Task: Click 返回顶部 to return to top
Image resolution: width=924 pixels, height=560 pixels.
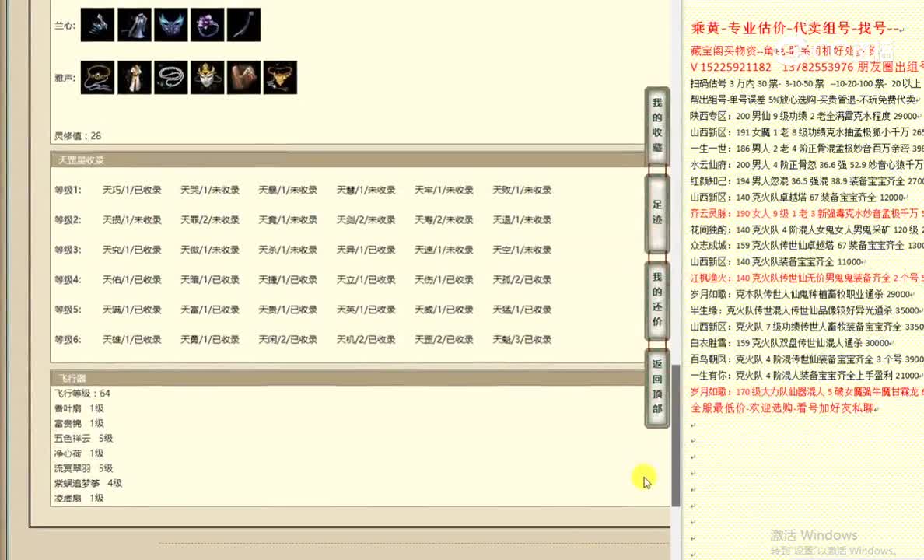Action: (x=657, y=387)
